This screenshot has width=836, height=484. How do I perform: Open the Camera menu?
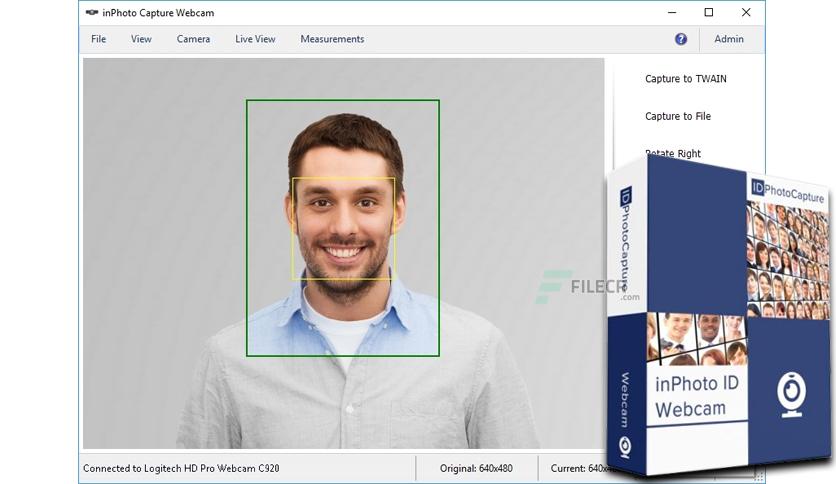tap(193, 39)
